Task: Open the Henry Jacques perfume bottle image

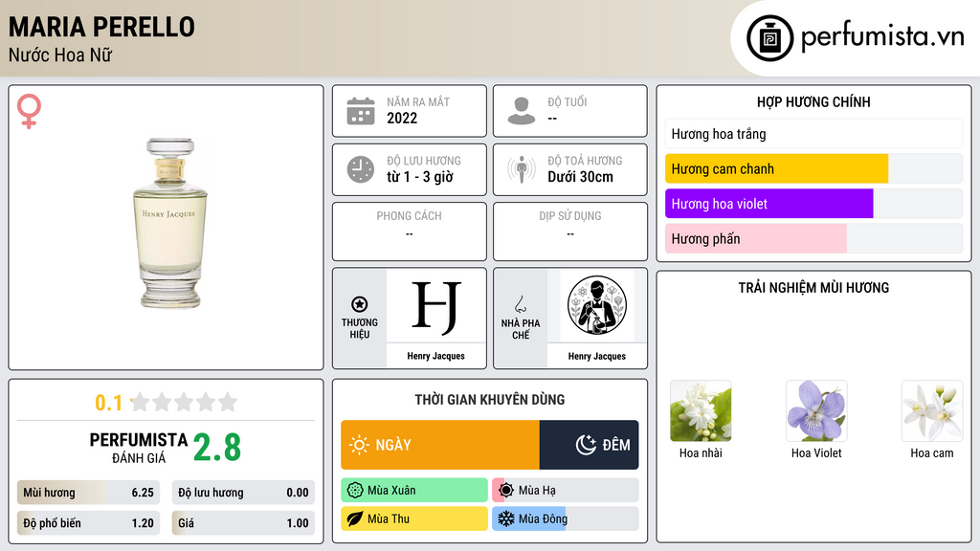Action: coord(170,223)
